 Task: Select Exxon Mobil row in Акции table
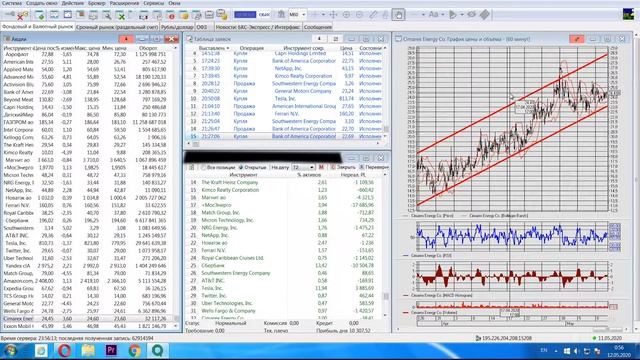click(x=88, y=326)
